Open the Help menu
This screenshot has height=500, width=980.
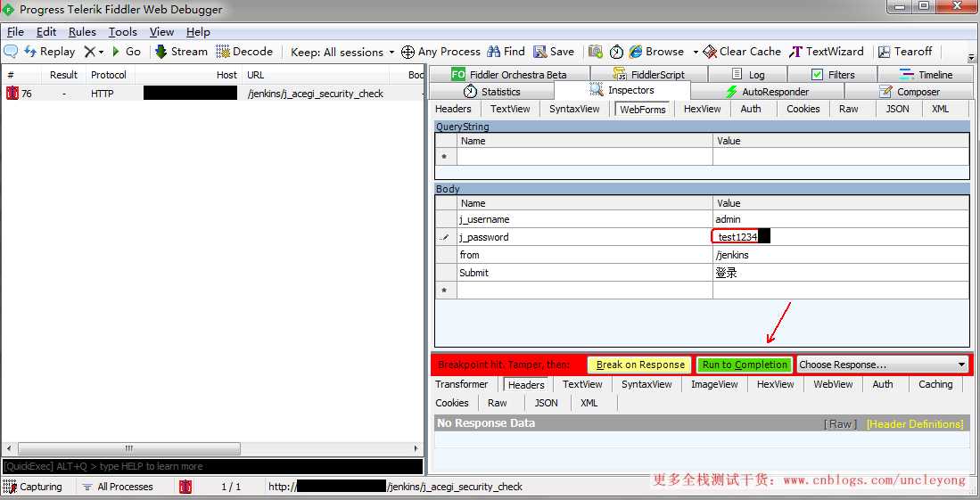(x=198, y=32)
